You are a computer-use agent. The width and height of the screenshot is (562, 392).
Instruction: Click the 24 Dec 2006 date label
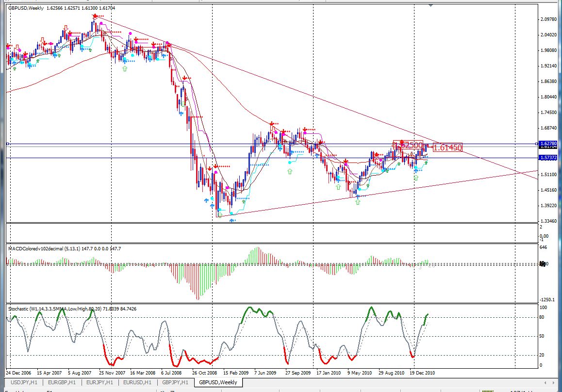[x=18, y=373]
